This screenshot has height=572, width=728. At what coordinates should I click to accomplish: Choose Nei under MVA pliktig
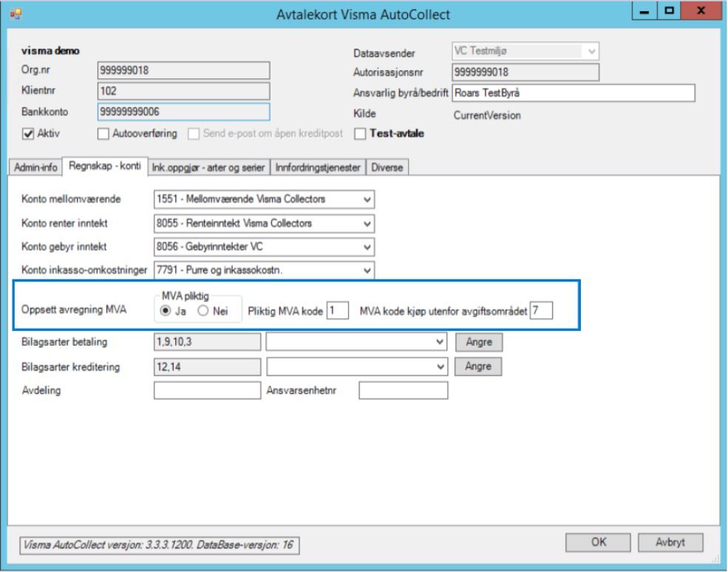[203, 310]
